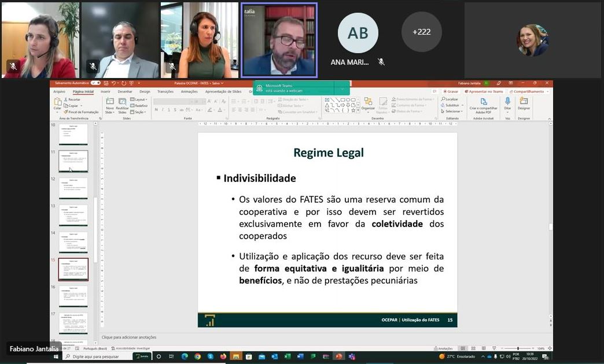604x364 pixels.
Task: Select slide 14 thumbnail
Action: [73, 242]
